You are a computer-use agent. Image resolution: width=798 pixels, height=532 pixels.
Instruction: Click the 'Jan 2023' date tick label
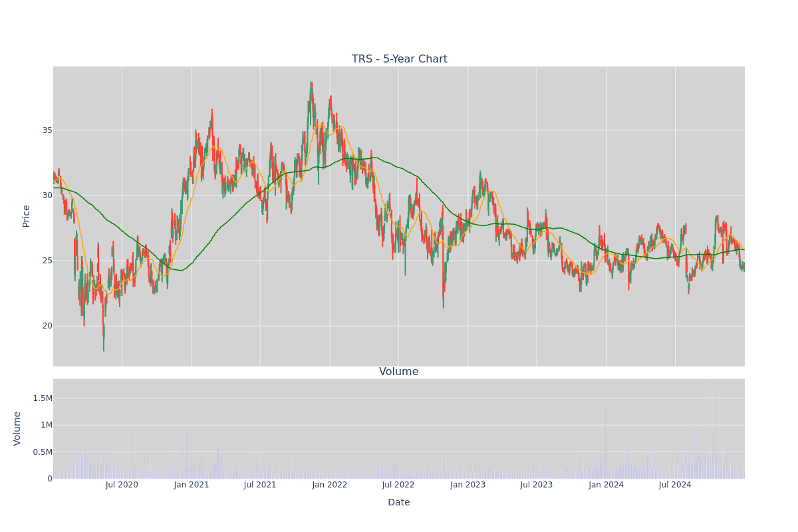click(468, 485)
